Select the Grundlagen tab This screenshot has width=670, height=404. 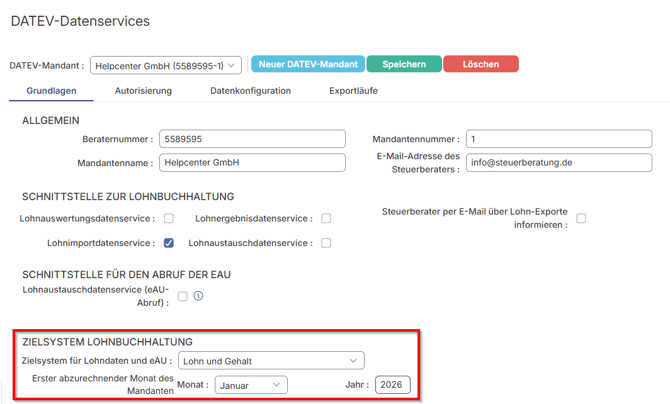pyautogui.click(x=50, y=91)
